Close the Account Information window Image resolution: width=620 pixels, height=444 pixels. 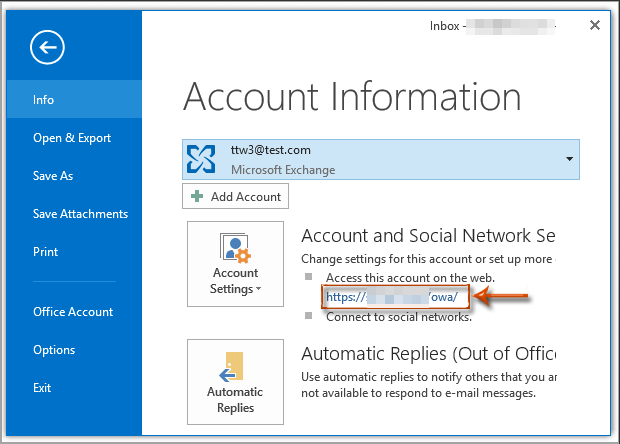point(595,25)
